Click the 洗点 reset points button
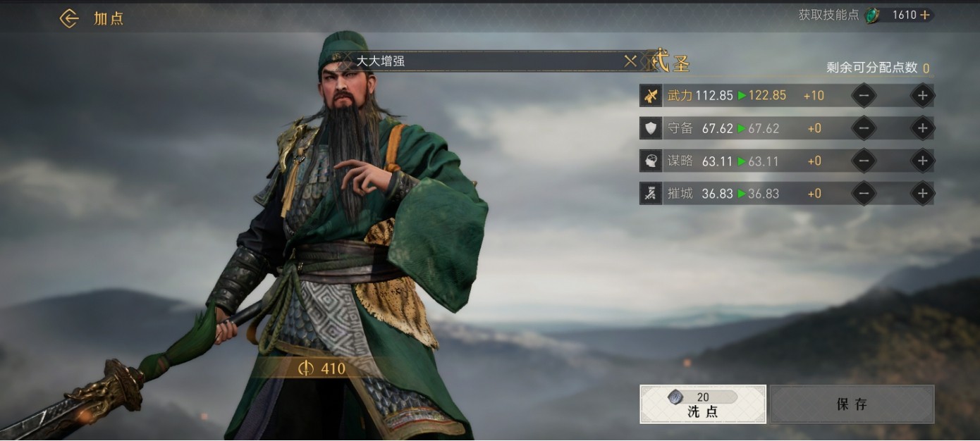The width and height of the screenshot is (980, 441). pyautogui.click(x=703, y=404)
